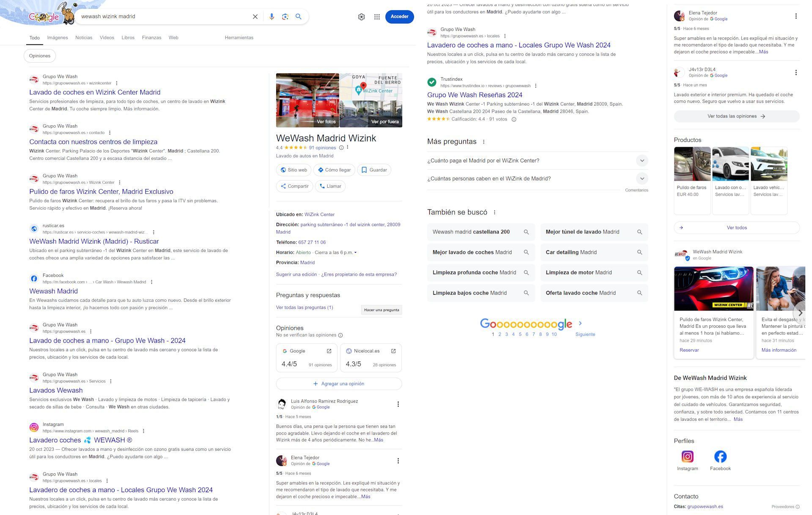The image size is (812, 515).
Task: Click the Acceder sign-in button
Action: coord(399,16)
